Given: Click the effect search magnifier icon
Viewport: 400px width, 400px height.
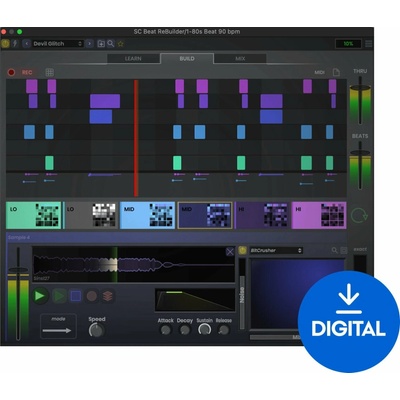Looking at the screenshot, I should 334,250.
